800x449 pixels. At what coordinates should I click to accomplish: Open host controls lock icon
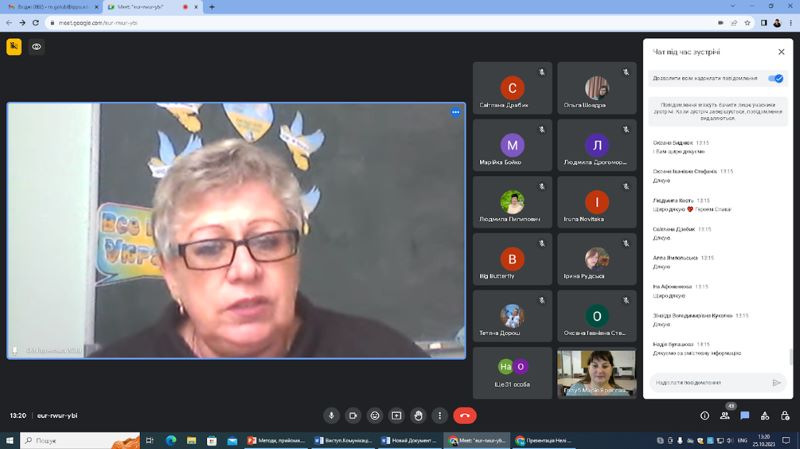785,416
